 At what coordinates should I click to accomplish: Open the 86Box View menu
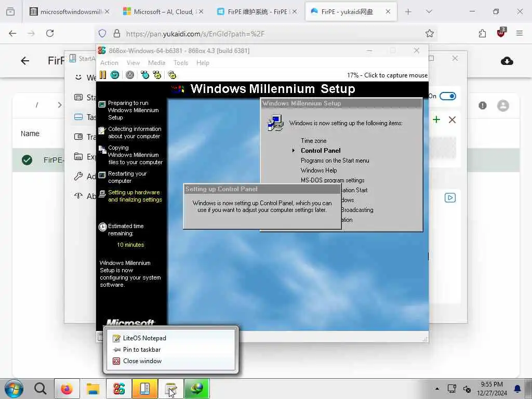(x=133, y=63)
